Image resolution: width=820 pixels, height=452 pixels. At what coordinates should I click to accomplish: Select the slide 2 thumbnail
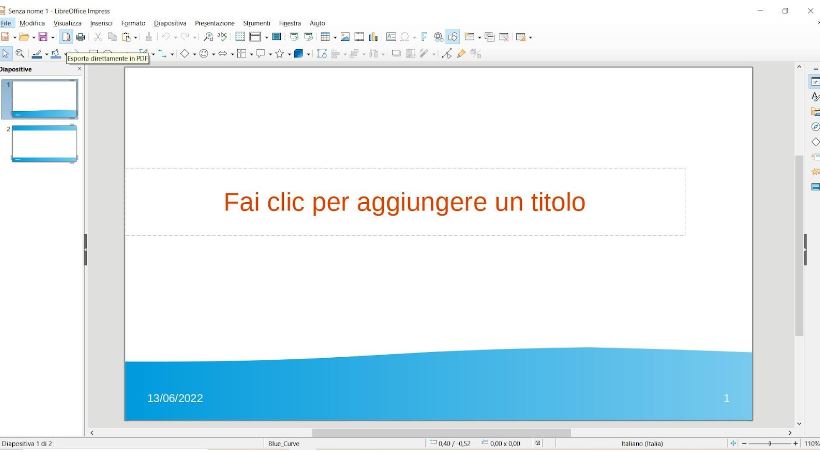click(44, 143)
